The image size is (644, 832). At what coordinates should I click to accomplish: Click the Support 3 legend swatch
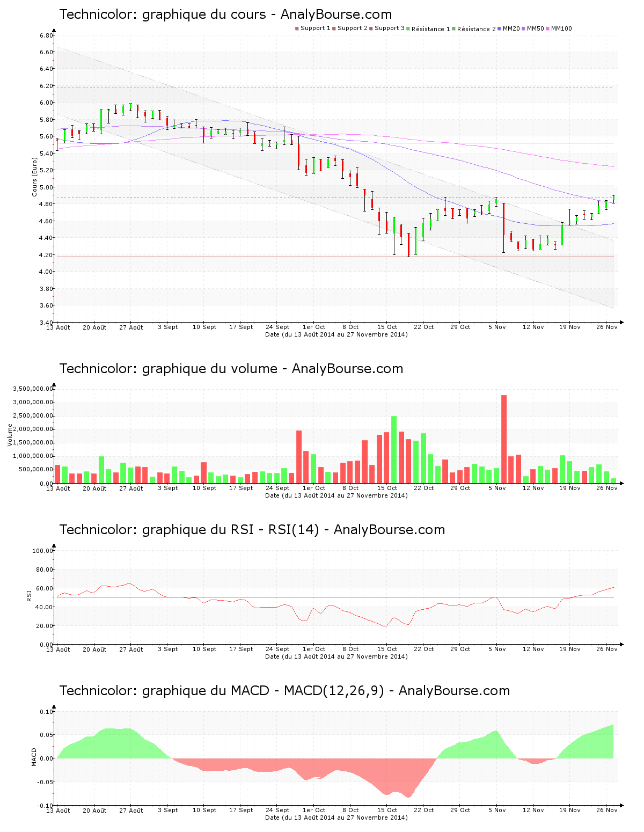(x=371, y=28)
